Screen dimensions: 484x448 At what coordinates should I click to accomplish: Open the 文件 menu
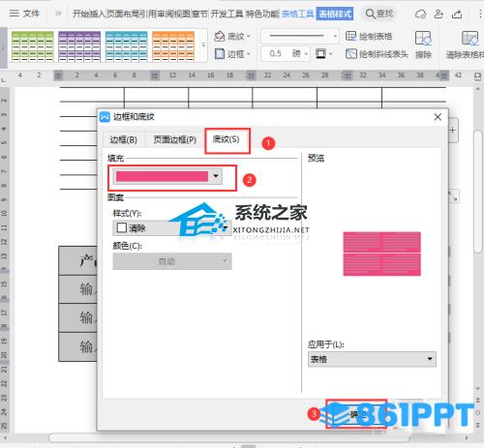coord(24,14)
